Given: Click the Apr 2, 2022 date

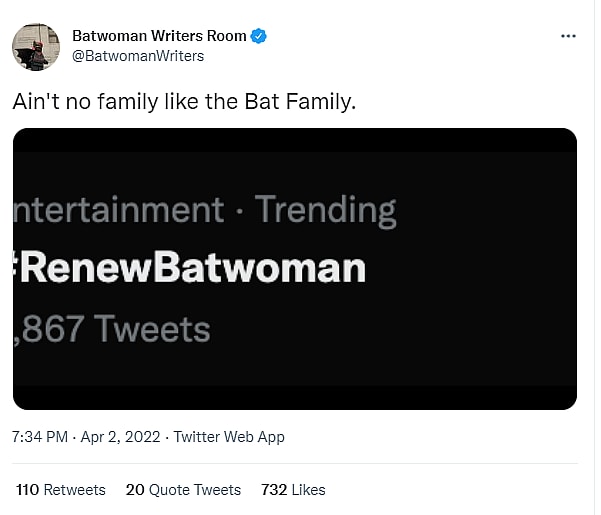Looking at the screenshot, I should [x=119, y=437].
